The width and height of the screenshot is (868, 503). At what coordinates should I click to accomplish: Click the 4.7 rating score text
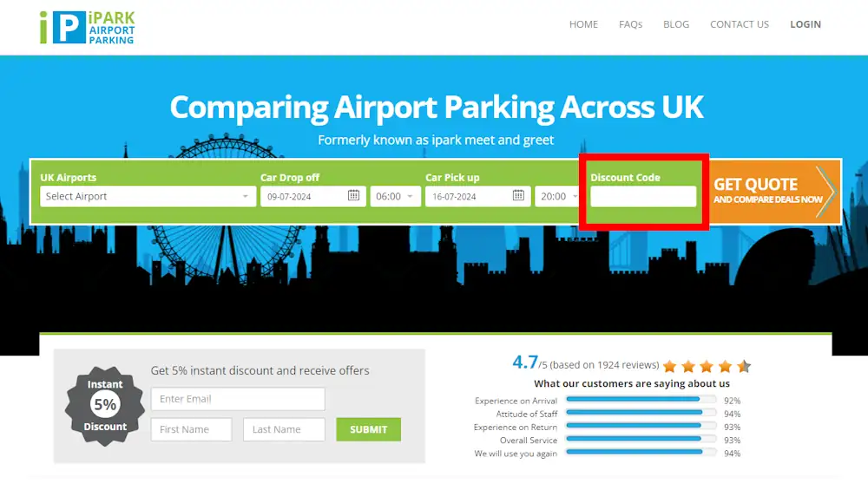click(x=525, y=363)
